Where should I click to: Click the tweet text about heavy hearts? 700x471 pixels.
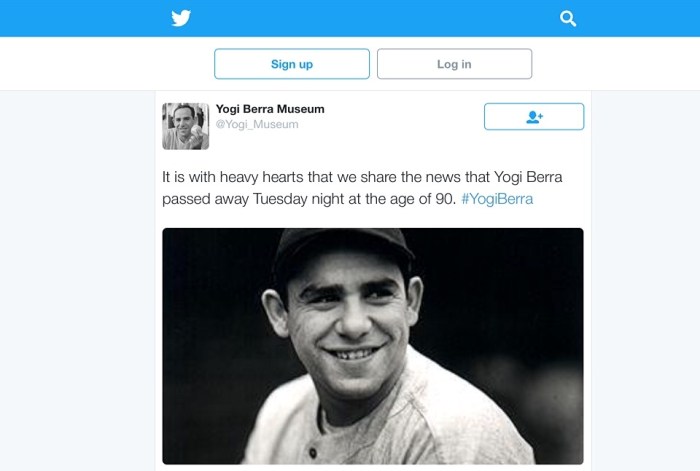pos(362,177)
